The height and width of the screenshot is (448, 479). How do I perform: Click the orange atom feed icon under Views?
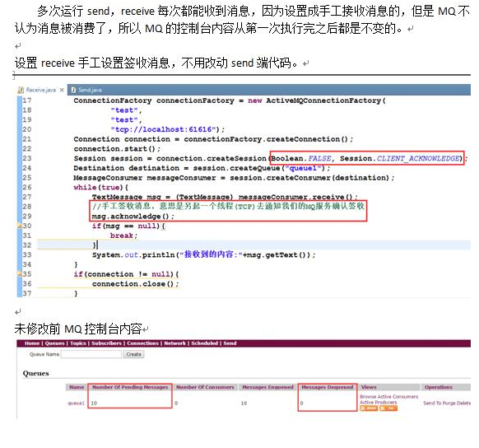tap(369, 408)
